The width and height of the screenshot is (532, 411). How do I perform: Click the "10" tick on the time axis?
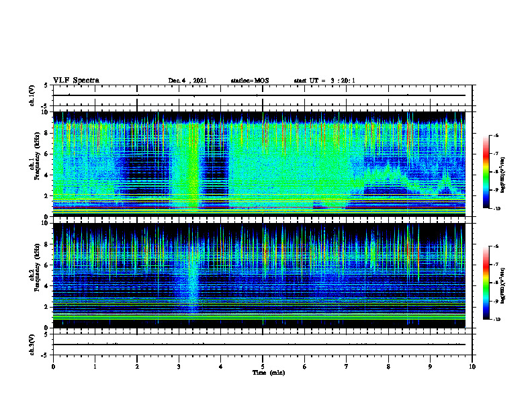472,367
